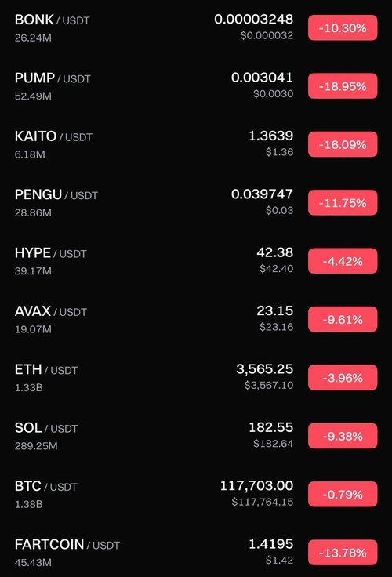This screenshot has width=392, height=577.
Task: Tap the -13.78% change badge
Action: [343, 553]
